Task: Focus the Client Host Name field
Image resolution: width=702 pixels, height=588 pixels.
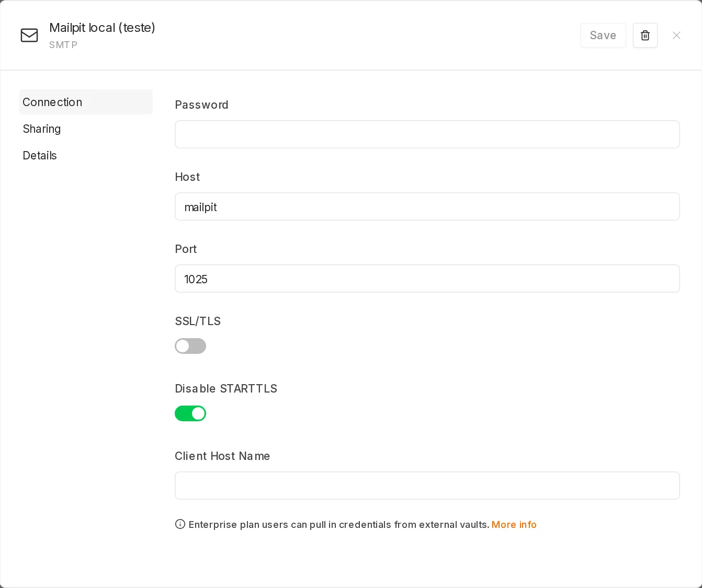Action: coord(427,486)
